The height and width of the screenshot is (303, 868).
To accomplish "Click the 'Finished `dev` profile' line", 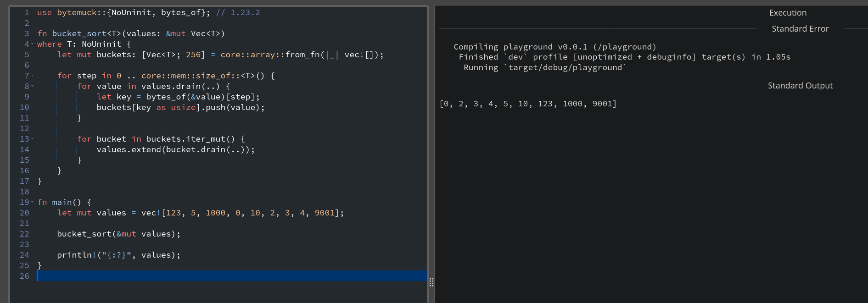I will [624, 57].
